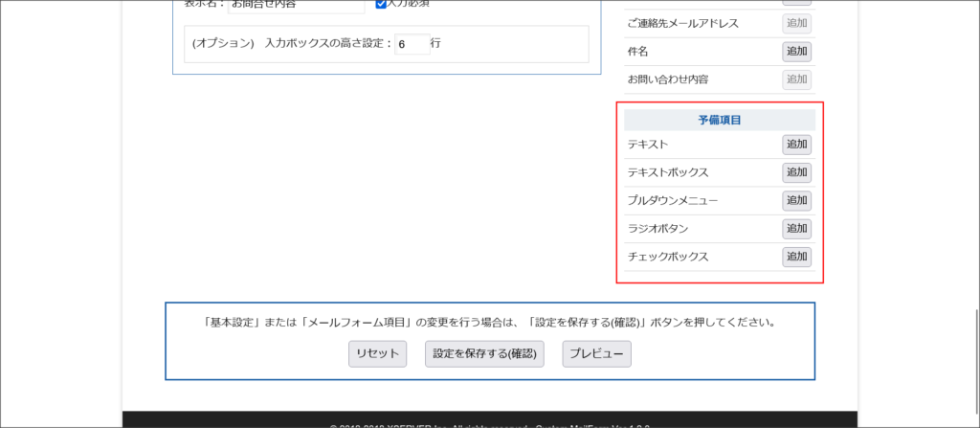
Task: Click the 表示名 text field
Action: point(297,5)
